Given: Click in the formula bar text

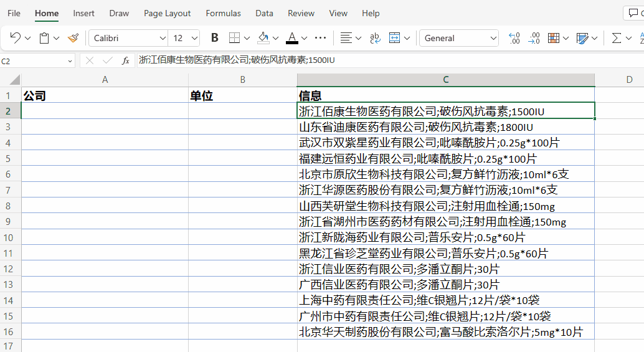Looking at the screenshot, I should 237,60.
